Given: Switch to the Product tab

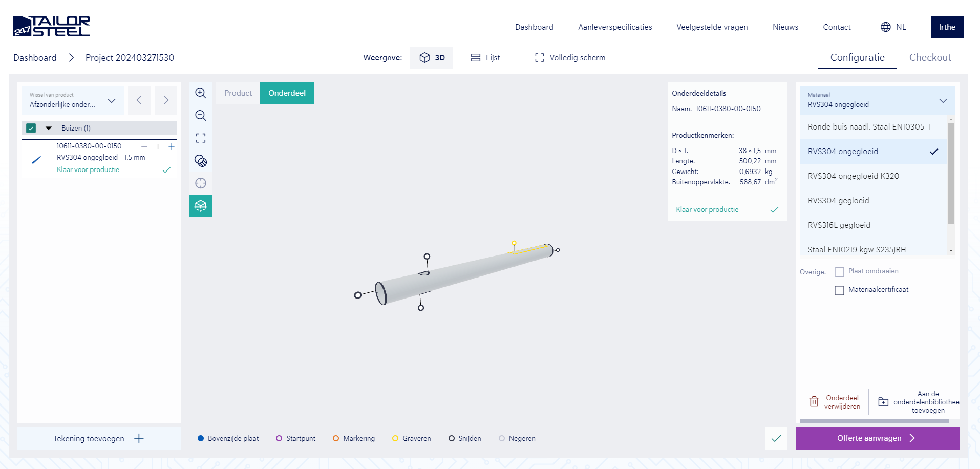Looking at the screenshot, I should pos(238,93).
